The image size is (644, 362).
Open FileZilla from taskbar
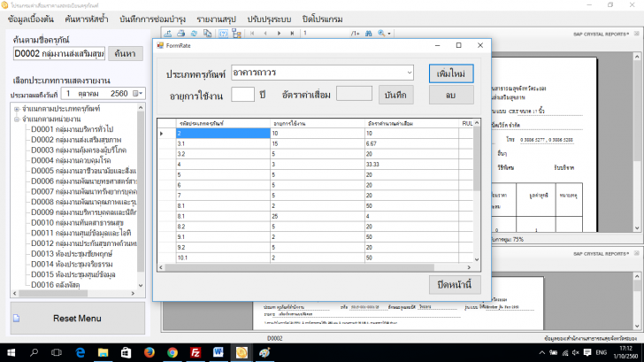[x=195, y=352]
